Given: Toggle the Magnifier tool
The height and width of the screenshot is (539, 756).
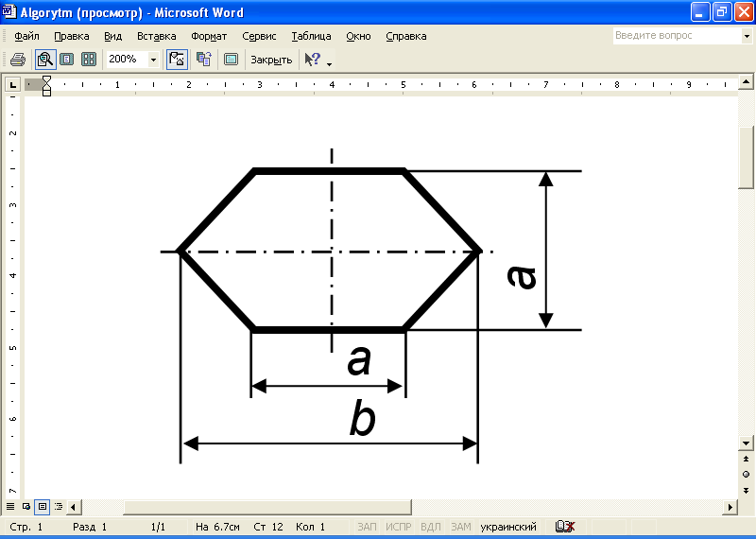Looking at the screenshot, I should coord(45,60).
